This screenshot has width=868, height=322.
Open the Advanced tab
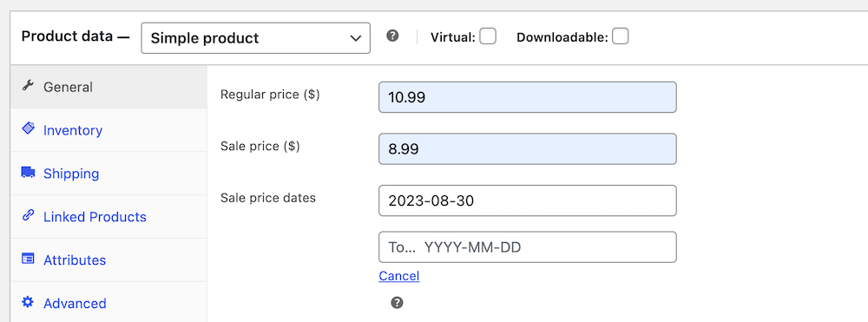point(108,302)
